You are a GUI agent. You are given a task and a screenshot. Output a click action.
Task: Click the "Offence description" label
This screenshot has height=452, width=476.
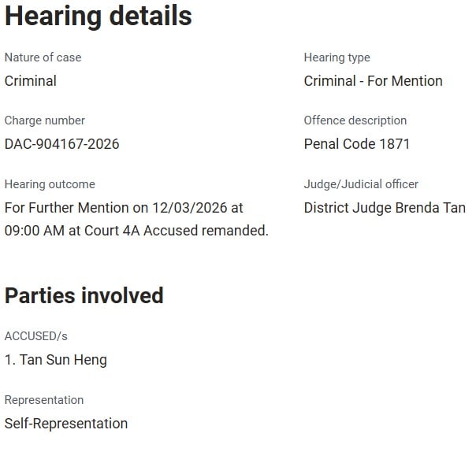[355, 120]
